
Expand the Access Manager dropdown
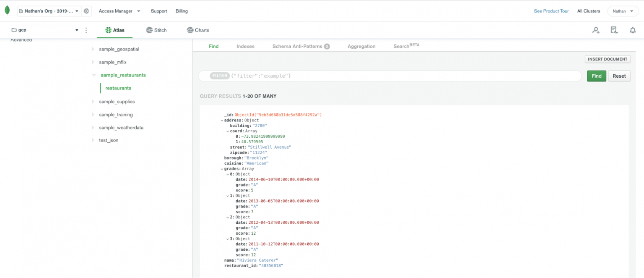point(119,11)
